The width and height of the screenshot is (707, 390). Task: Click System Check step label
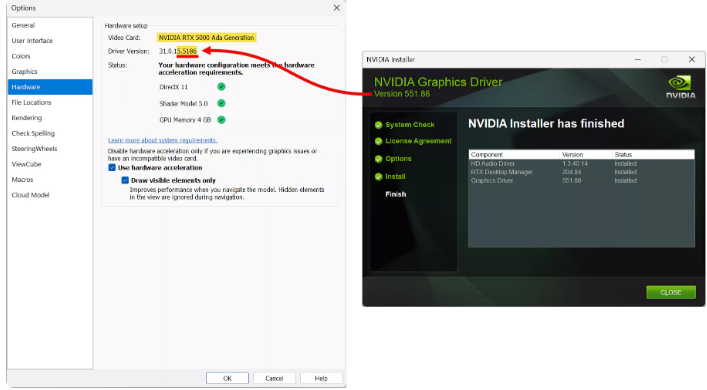pos(410,125)
